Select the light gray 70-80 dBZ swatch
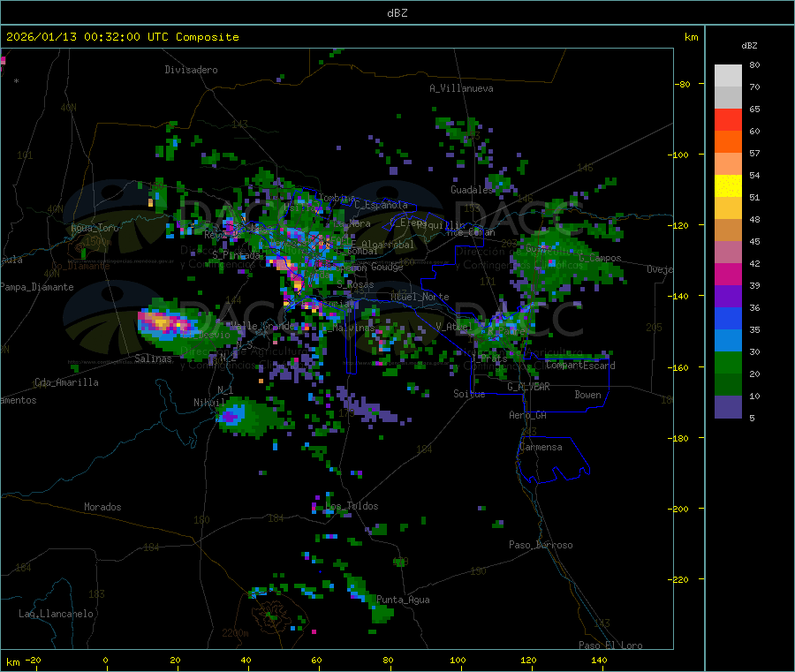Image resolution: width=795 pixels, height=672 pixels. tap(728, 76)
